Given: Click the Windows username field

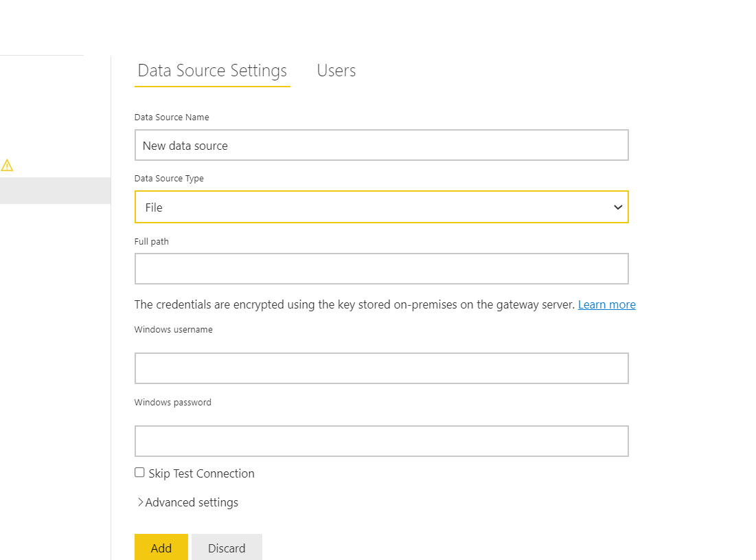Looking at the screenshot, I should (381, 368).
